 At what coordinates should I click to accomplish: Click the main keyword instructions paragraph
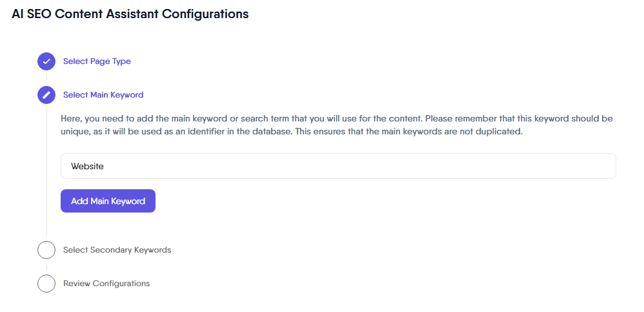[336, 125]
